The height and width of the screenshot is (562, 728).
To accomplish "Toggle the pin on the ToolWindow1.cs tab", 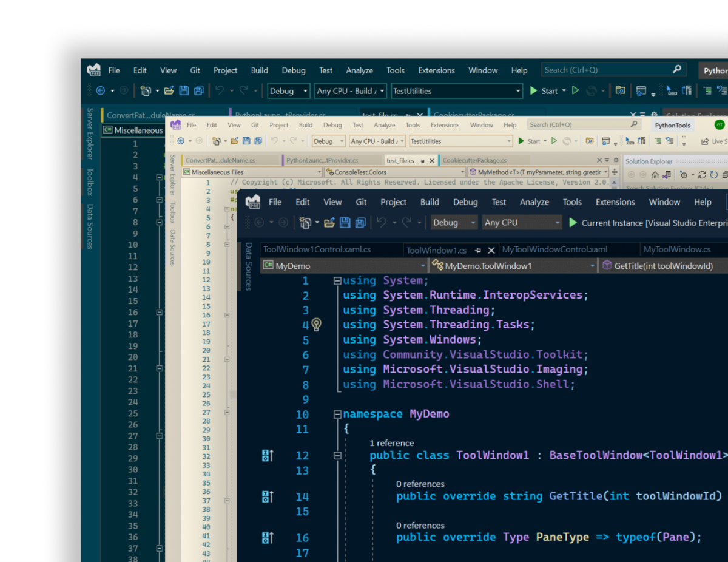I will point(479,249).
